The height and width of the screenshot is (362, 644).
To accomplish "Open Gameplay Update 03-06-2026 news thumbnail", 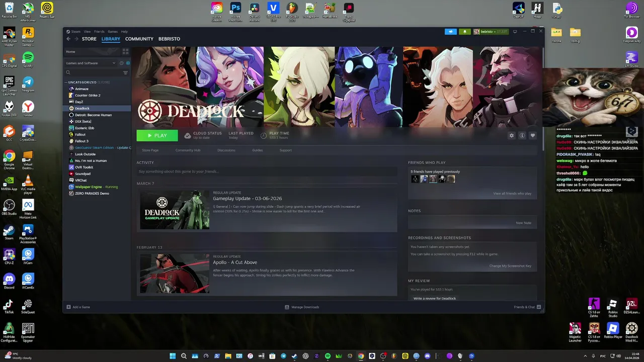I will [x=175, y=210].
